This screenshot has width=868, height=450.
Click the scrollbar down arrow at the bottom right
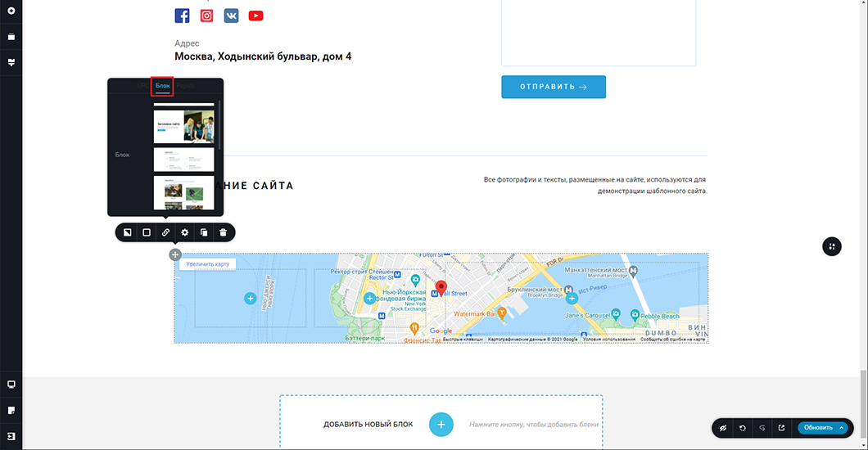coord(863,446)
